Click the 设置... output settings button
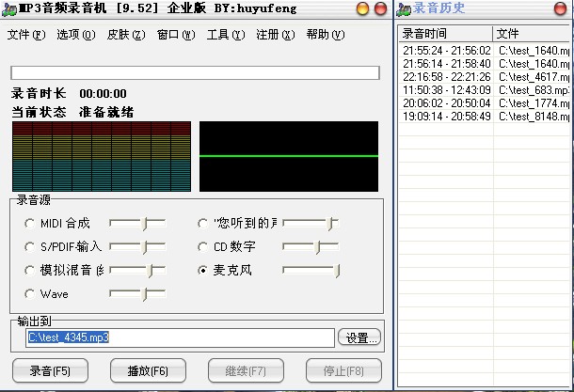 (359, 337)
